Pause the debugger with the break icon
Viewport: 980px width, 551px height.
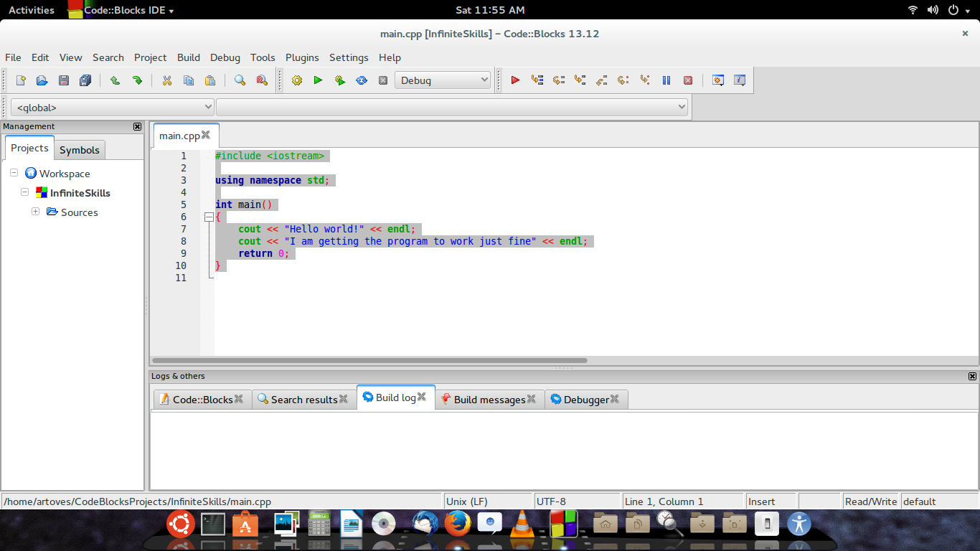[666, 80]
